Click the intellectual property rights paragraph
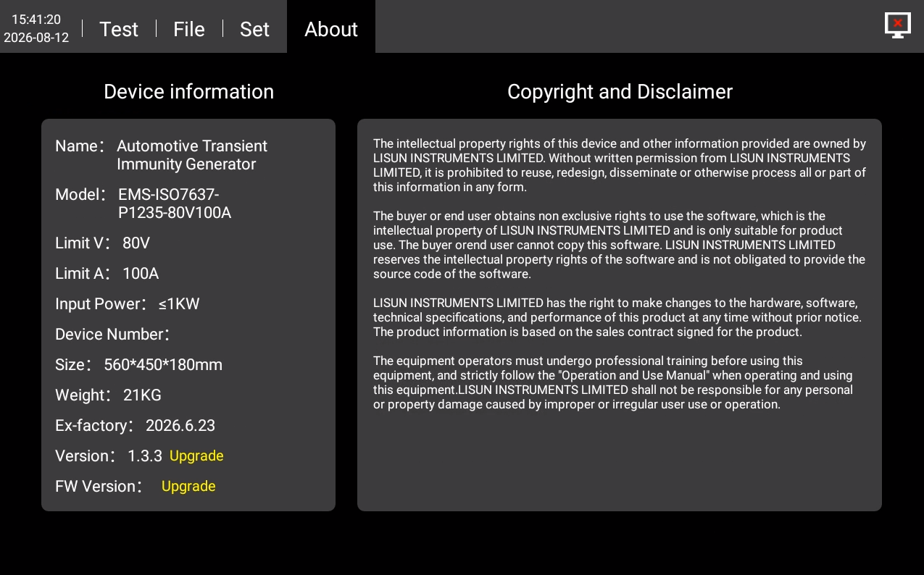The height and width of the screenshot is (575, 924). [620, 165]
